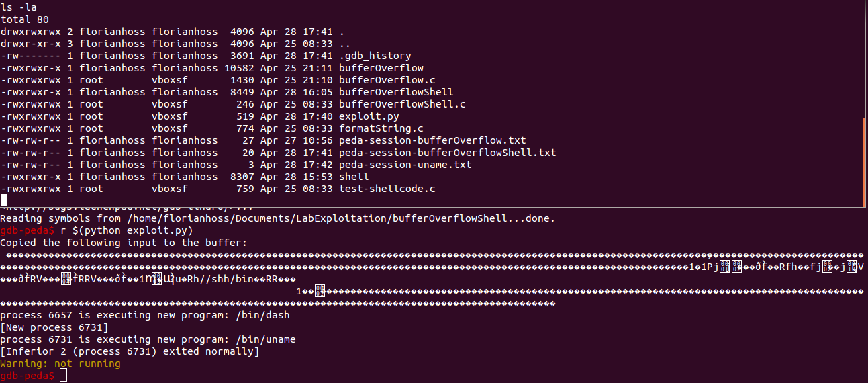Screen dimensions: 868x383
Task: Click the Reading symbols path line
Action: [x=278, y=218]
